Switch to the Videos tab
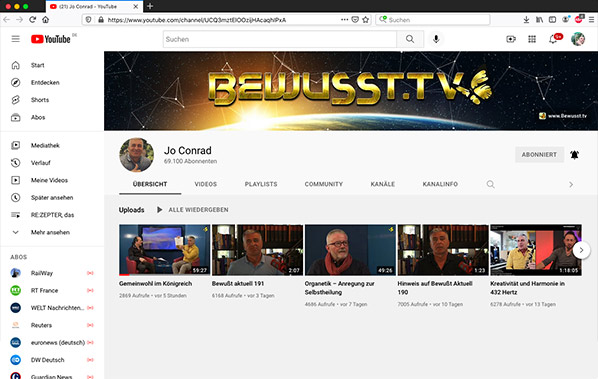 pyautogui.click(x=206, y=184)
